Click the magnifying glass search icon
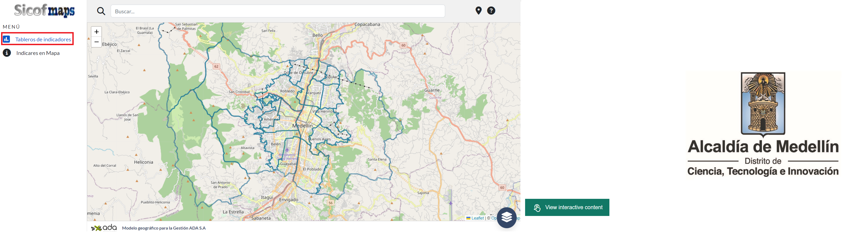Image resolution: width=868 pixels, height=235 pixels. (101, 11)
